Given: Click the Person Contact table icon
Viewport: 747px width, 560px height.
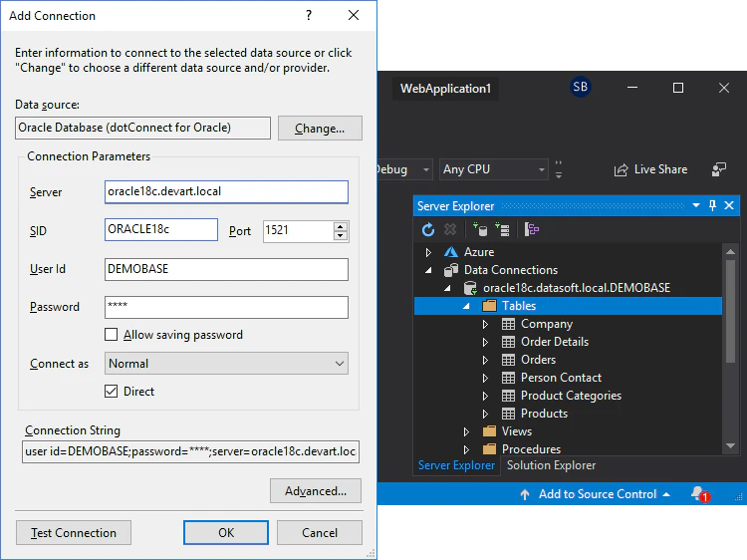Looking at the screenshot, I should point(508,378).
